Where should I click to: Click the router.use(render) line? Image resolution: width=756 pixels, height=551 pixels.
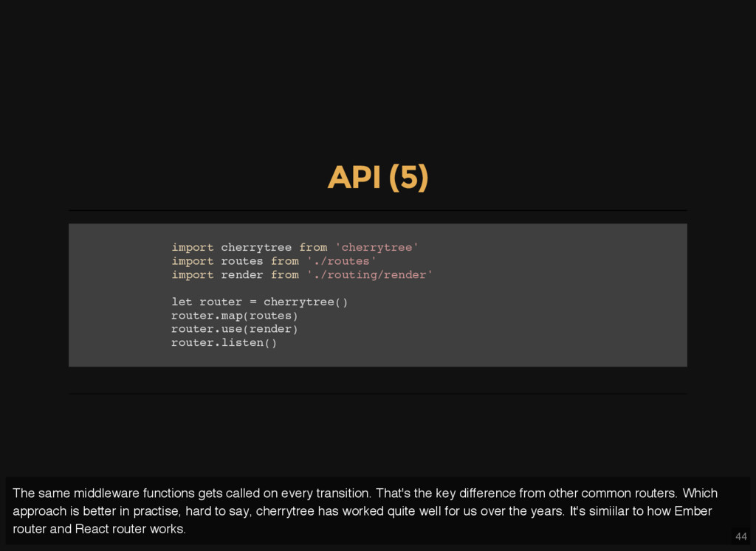(234, 329)
